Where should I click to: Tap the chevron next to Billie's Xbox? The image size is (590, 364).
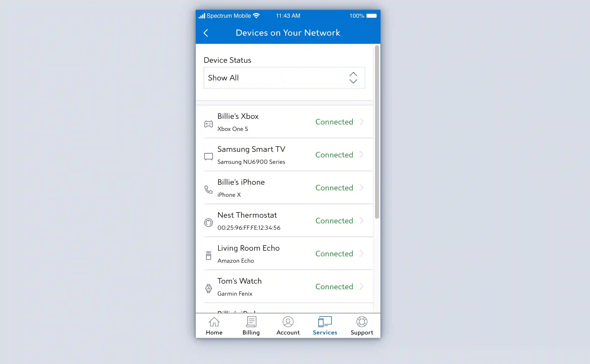362,121
